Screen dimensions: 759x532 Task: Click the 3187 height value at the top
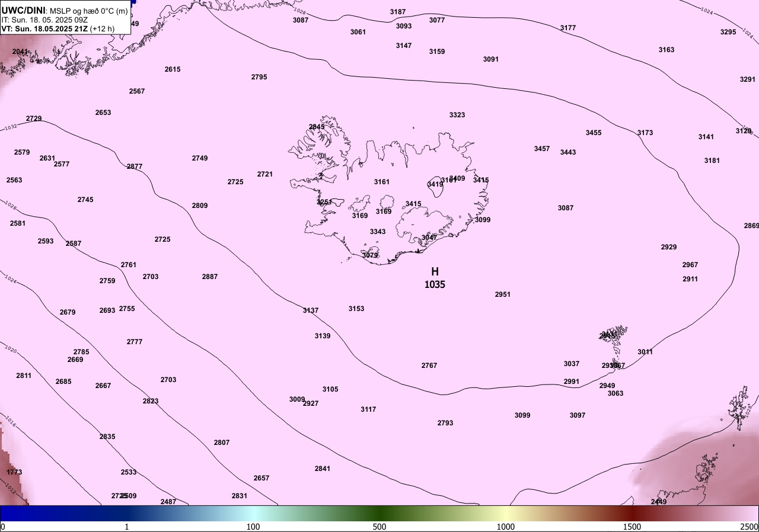pos(398,12)
